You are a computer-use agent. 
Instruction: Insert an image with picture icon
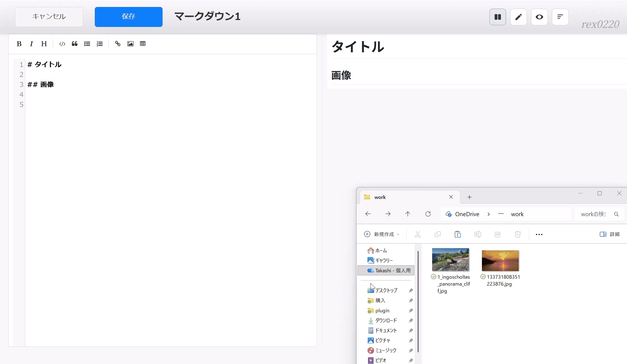(x=130, y=44)
